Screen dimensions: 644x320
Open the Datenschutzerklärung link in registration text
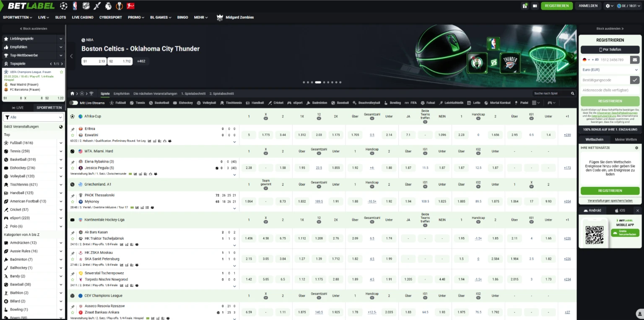(604, 116)
